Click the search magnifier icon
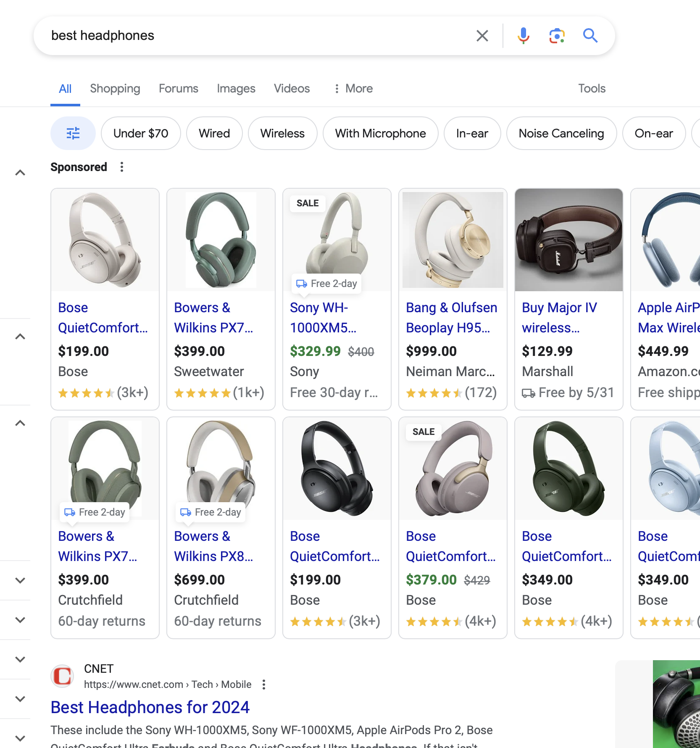Screen dimensions: 700x748 590,35
